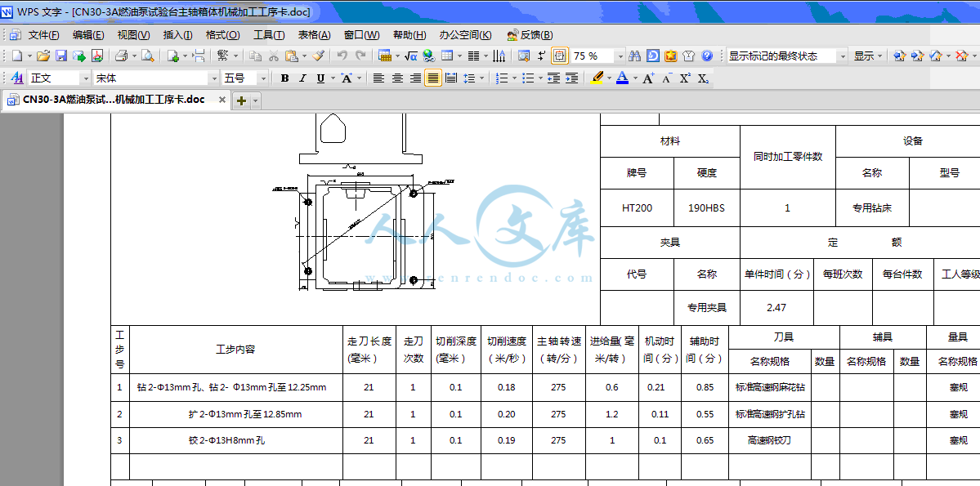Open the 文件(F) menu
This screenshot has height=486, width=980.
tap(44, 35)
